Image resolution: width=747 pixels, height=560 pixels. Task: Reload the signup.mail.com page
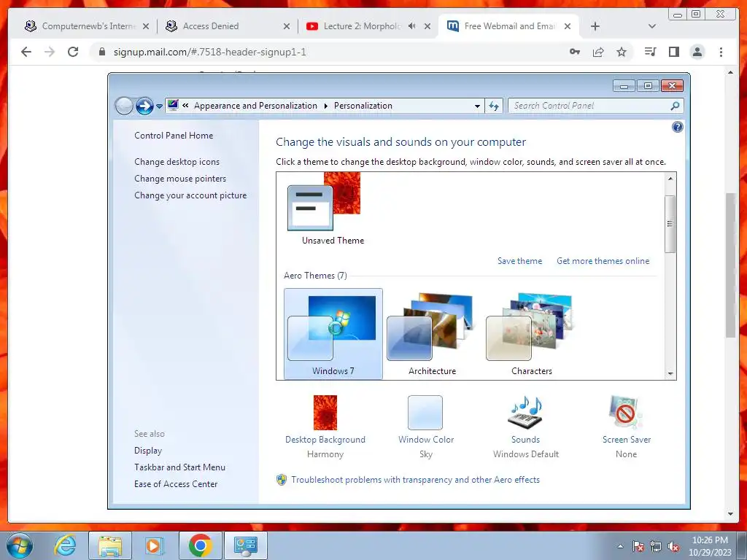[73, 52]
